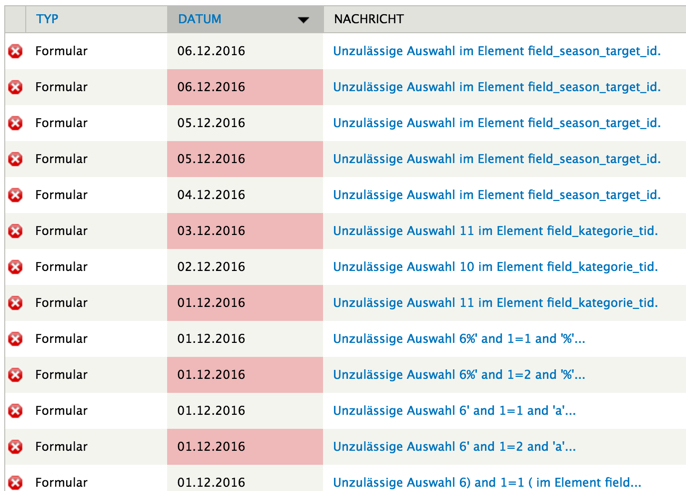686x491 pixels.
Task: Click the error icon in the 03.12.2016 row
Action: [15, 231]
